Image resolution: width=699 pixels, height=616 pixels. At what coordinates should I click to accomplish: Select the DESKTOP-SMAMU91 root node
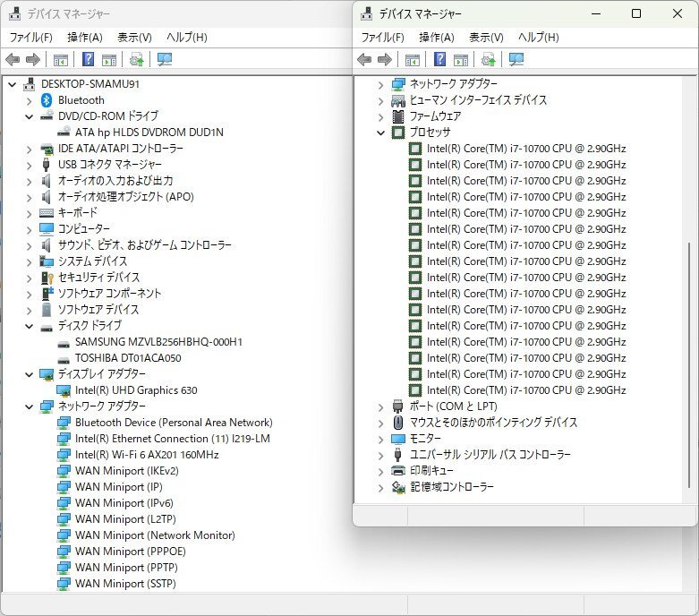coord(90,84)
